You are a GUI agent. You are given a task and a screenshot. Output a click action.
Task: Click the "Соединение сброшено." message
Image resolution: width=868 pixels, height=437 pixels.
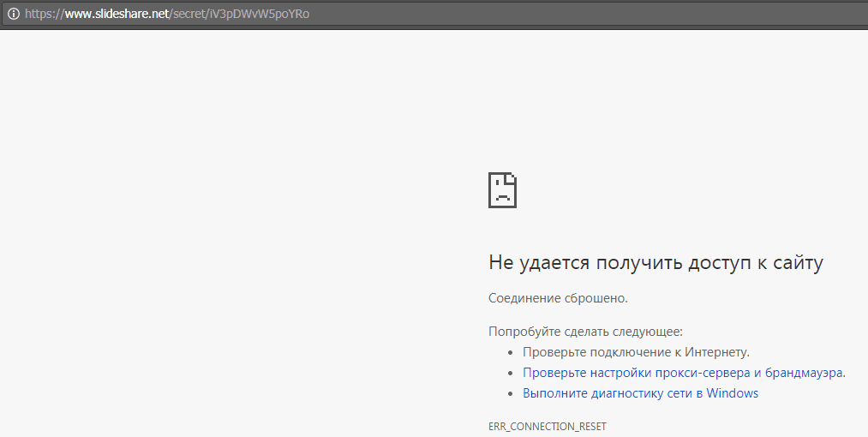[558, 298]
